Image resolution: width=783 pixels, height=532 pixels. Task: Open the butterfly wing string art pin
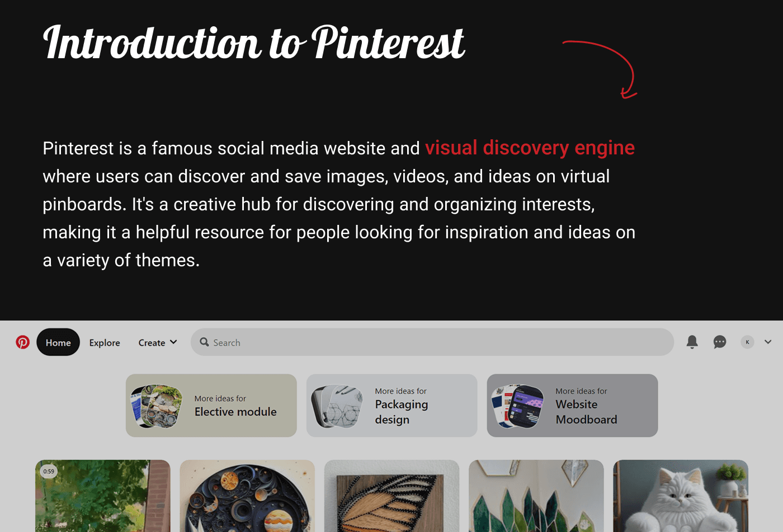pyautogui.click(x=391, y=496)
